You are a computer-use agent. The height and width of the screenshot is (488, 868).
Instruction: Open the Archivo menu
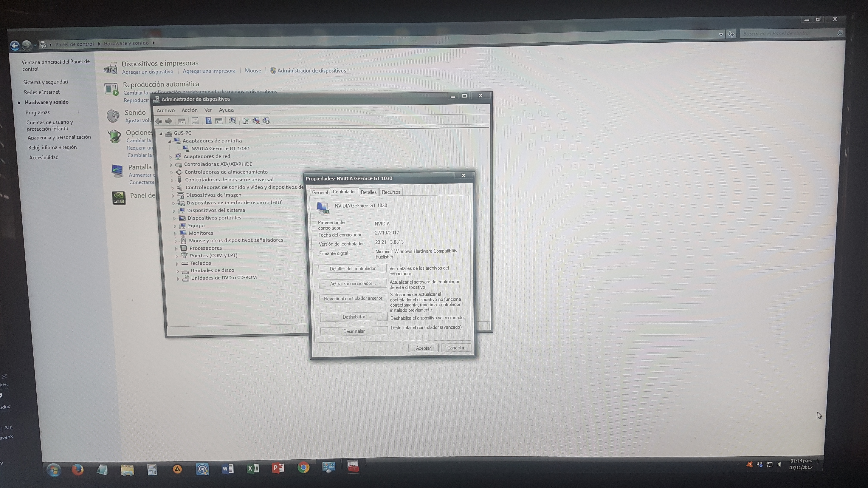click(x=166, y=110)
